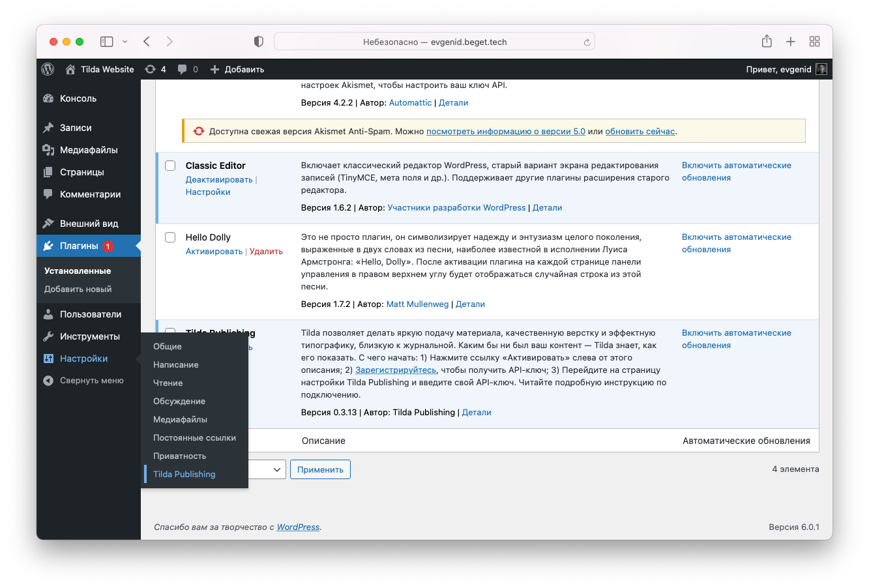Select Чтение in settings submenu
This screenshot has height=588, width=869.
[x=168, y=383]
